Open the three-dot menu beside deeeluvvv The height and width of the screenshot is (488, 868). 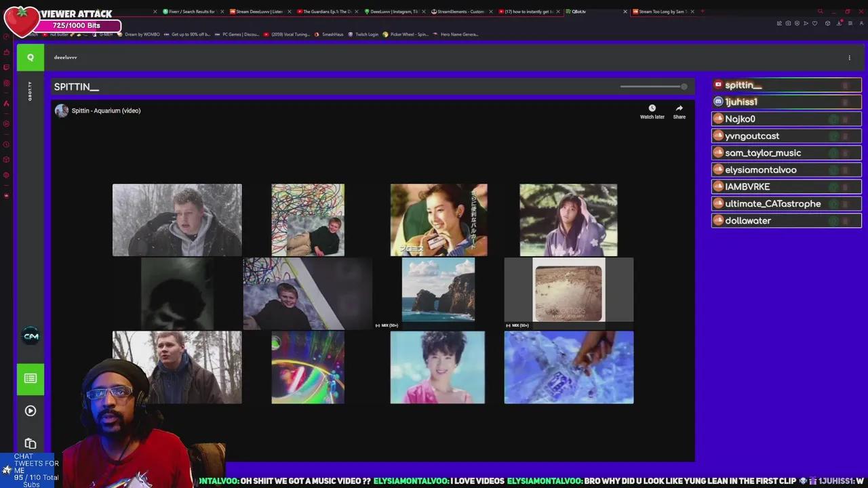849,58
